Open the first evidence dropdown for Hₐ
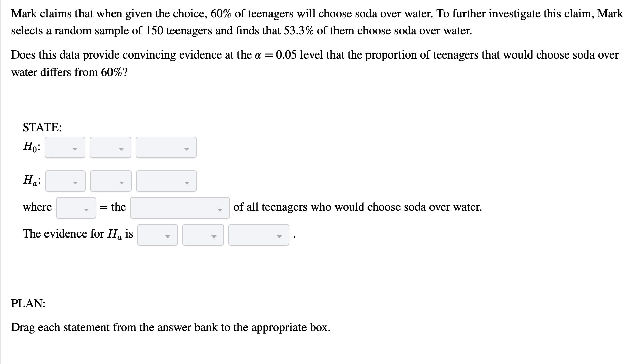 tap(157, 235)
